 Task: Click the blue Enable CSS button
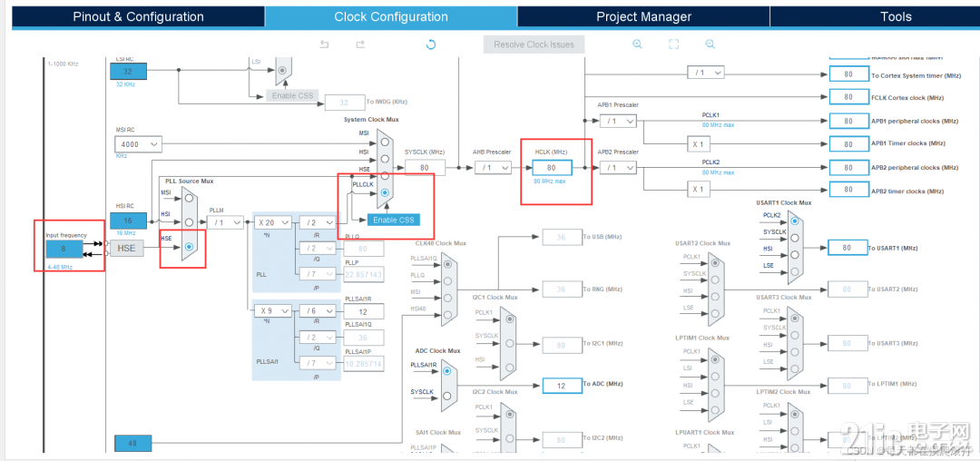pyautogui.click(x=394, y=220)
